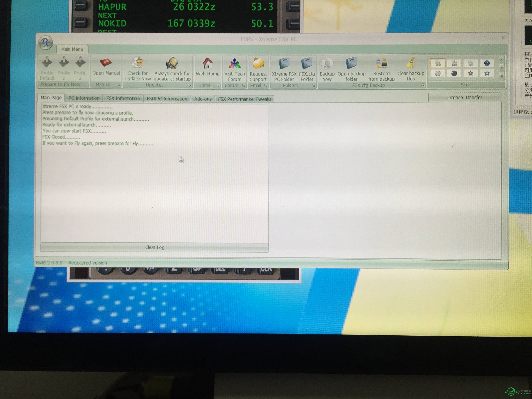This screenshot has height=399, width=532.
Task: Click the Skins gallery down arrow
Action: tap(502, 68)
